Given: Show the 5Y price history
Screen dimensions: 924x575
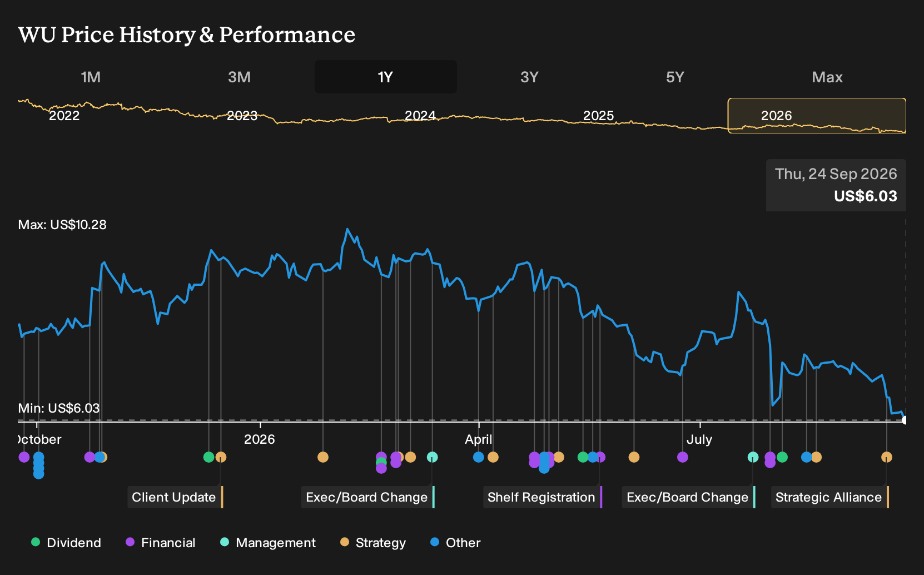Looking at the screenshot, I should click(675, 77).
